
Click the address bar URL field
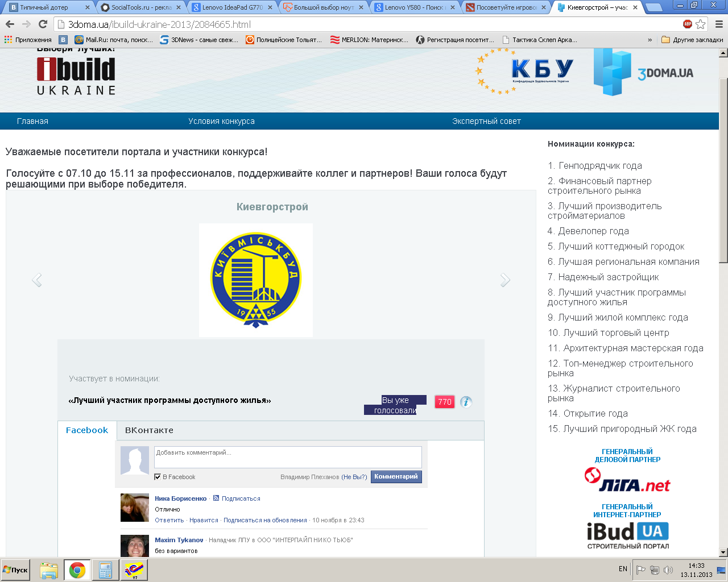367,24
